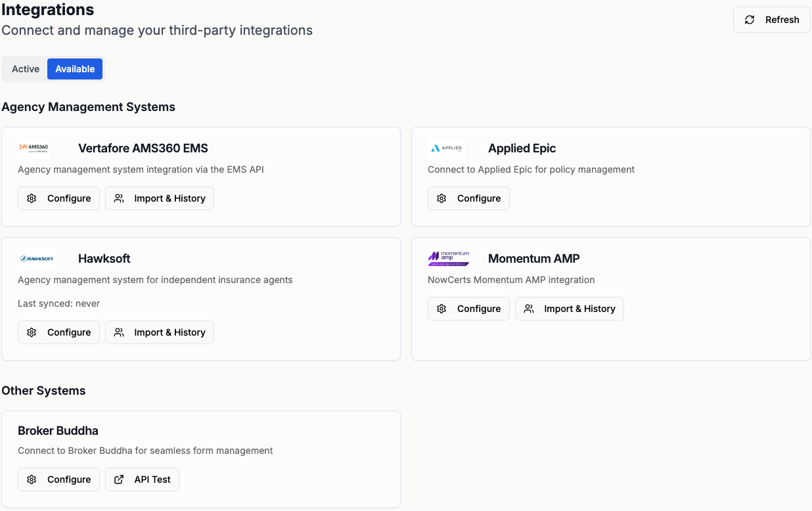Click people icon in Momentum AMP card
The width and height of the screenshot is (812, 511).
coord(529,309)
